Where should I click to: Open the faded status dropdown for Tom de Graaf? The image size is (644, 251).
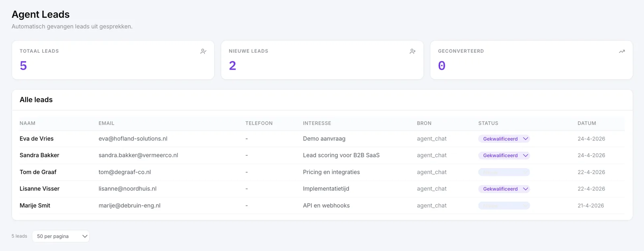[x=504, y=172]
